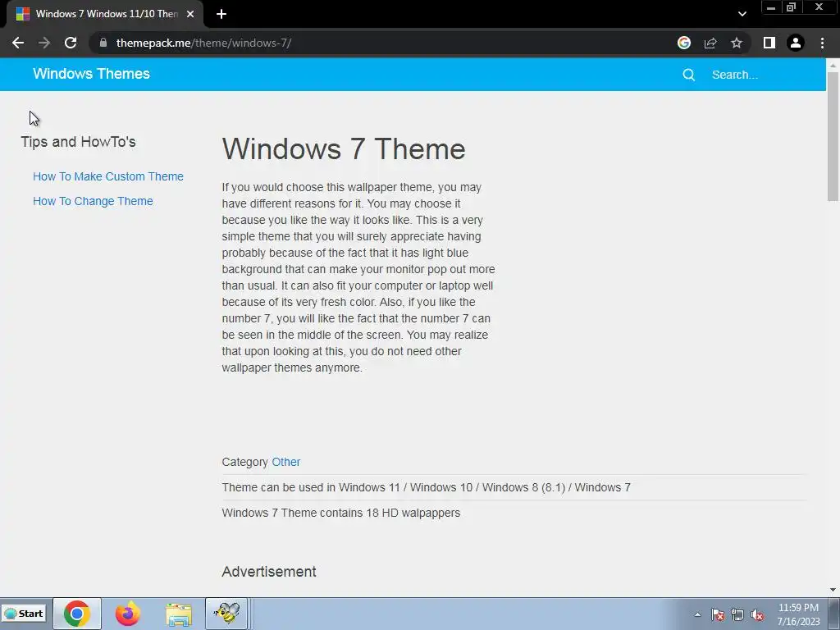Open the Chrome profile avatar

796,43
